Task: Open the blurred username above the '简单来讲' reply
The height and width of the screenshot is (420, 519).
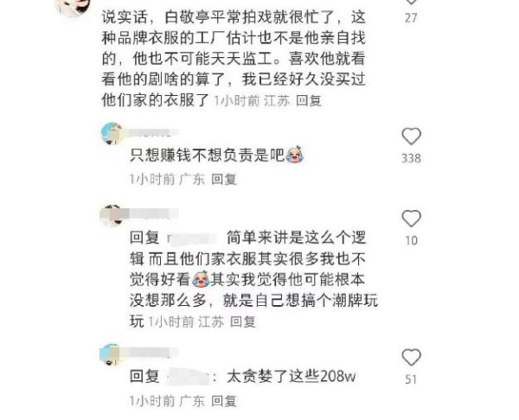Action: pyautogui.click(x=151, y=213)
